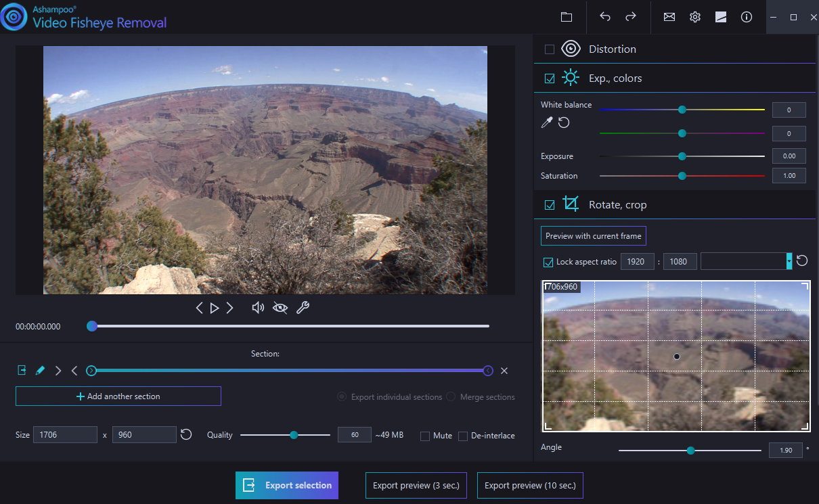The width and height of the screenshot is (819, 504).
Task: Adjust the Saturation slider handle
Action: pyautogui.click(x=682, y=176)
